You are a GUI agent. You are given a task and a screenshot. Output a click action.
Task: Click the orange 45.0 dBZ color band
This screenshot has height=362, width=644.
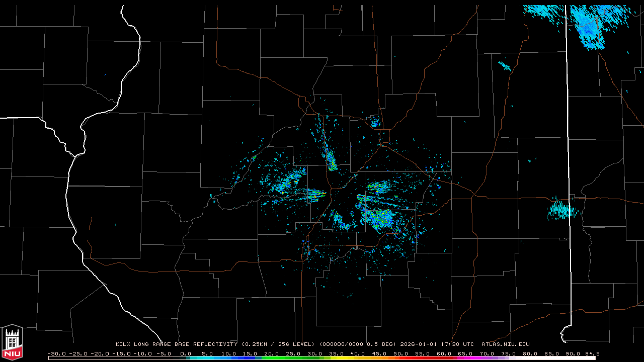click(382, 358)
